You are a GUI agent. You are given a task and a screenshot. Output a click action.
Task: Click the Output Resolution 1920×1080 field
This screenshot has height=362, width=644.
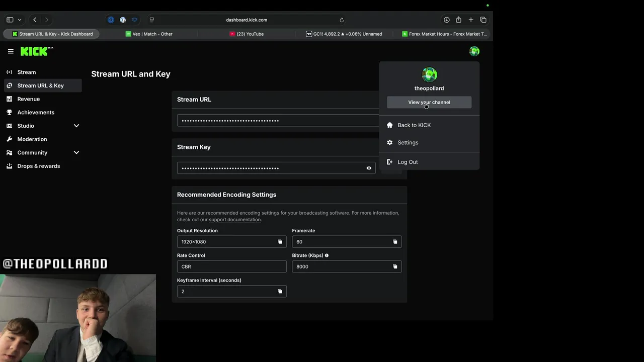point(231,242)
